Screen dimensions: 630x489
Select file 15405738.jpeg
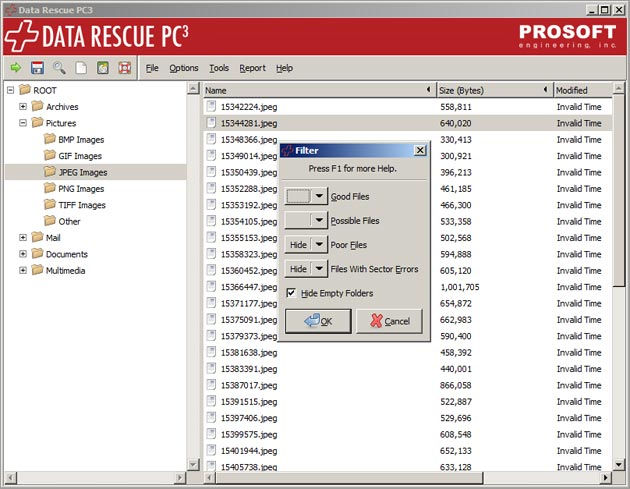point(249,467)
